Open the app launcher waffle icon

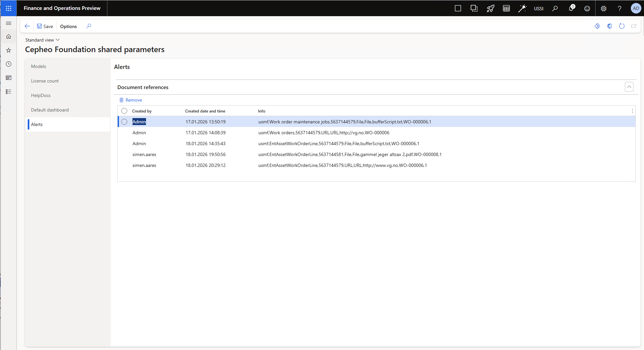tap(9, 8)
